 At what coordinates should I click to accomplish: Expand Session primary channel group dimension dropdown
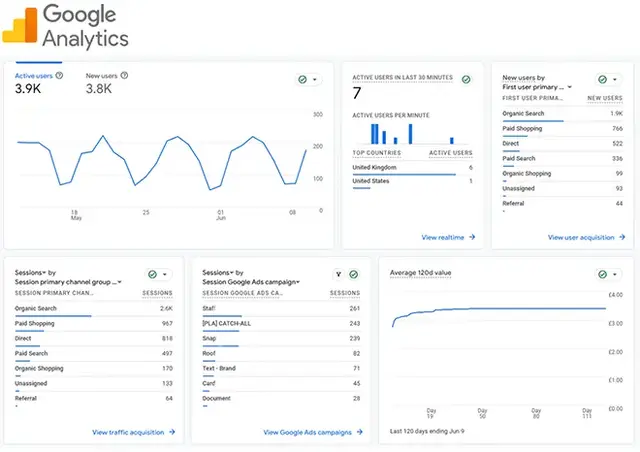120,282
